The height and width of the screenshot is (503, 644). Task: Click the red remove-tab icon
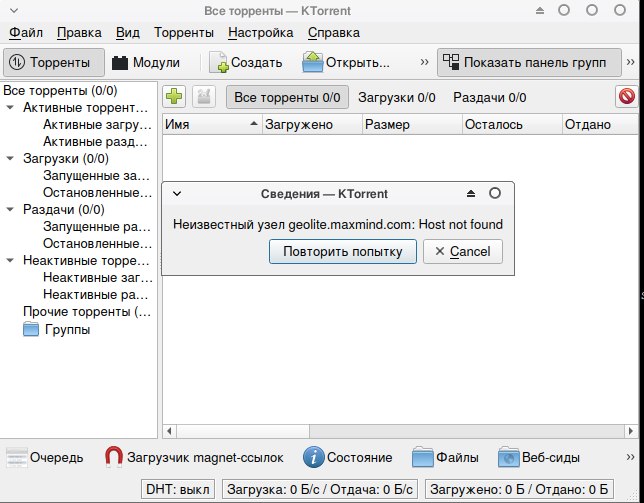point(627,97)
